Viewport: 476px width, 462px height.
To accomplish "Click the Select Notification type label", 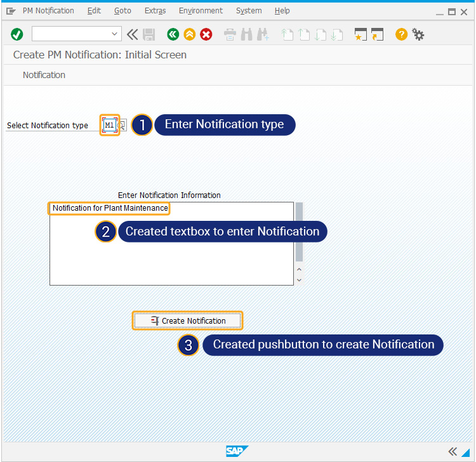I will 48,126.
